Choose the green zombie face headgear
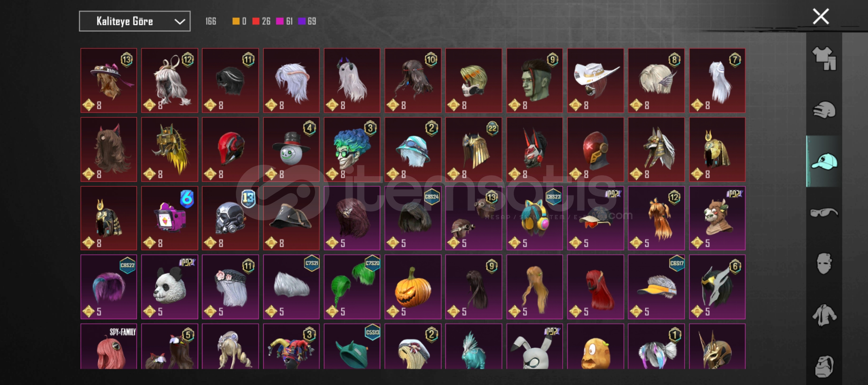The image size is (868, 385). 534,81
